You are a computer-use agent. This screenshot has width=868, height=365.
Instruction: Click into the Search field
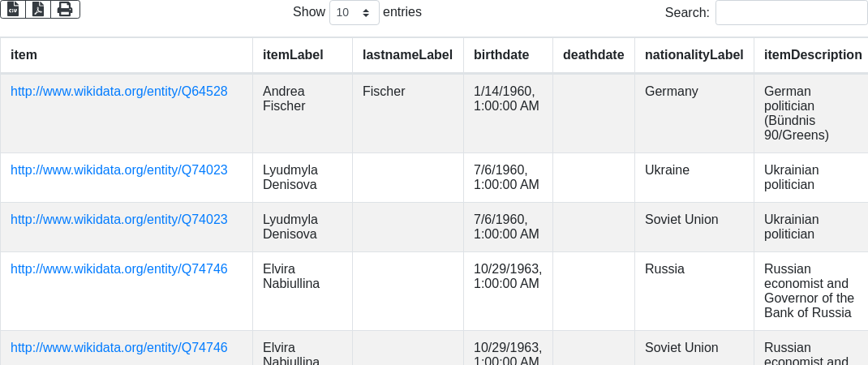791,12
